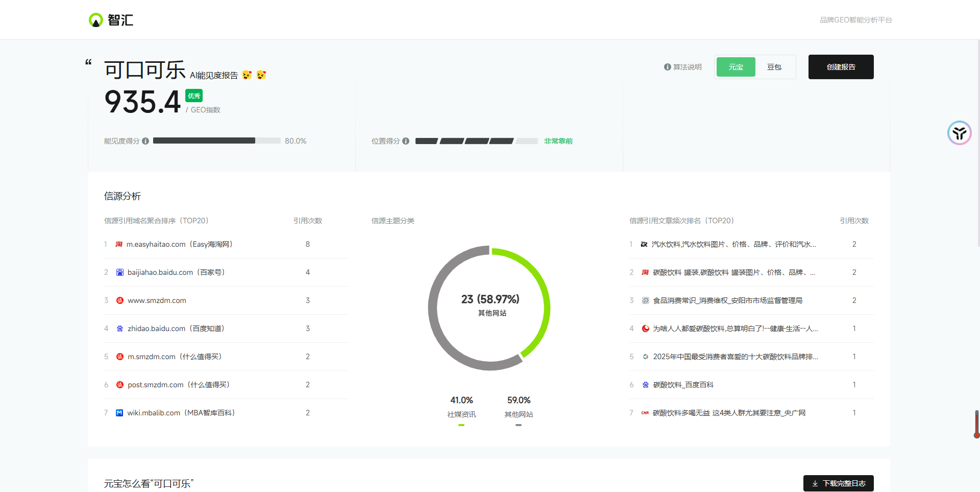This screenshot has height=492, width=980.
Task: Click the MBA智库百科 favicon icon
Action: point(119,413)
